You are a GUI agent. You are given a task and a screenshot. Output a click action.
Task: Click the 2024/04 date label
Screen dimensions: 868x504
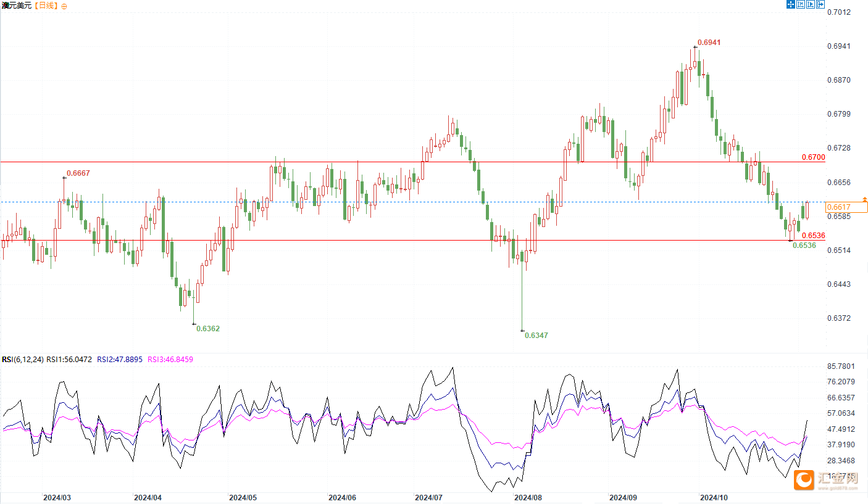pyautogui.click(x=148, y=497)
